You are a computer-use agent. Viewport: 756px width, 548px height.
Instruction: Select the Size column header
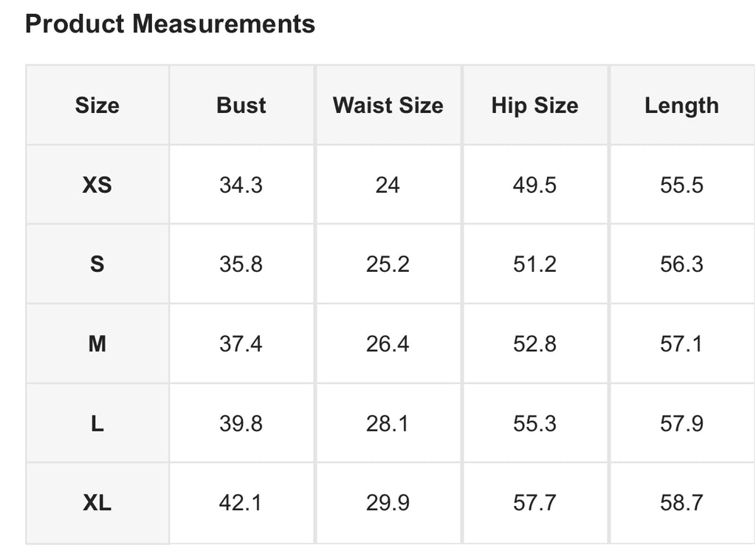pos(97,105)
